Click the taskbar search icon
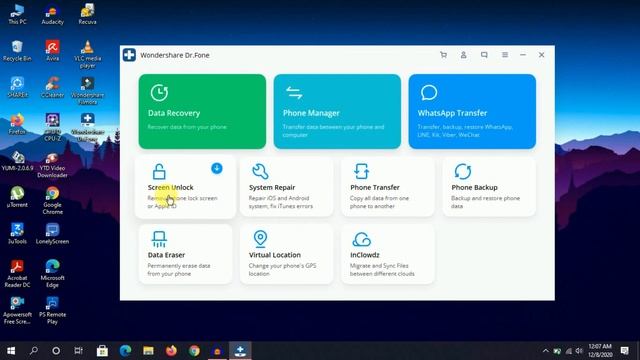This screenshot has width=640, height=360. (34, 350)
